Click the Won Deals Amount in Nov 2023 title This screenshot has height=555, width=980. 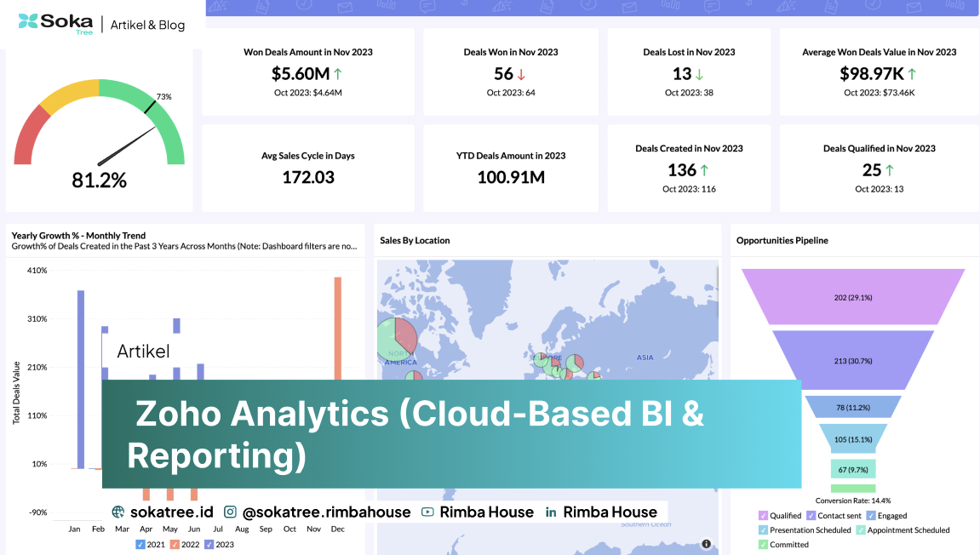(308, 52)
